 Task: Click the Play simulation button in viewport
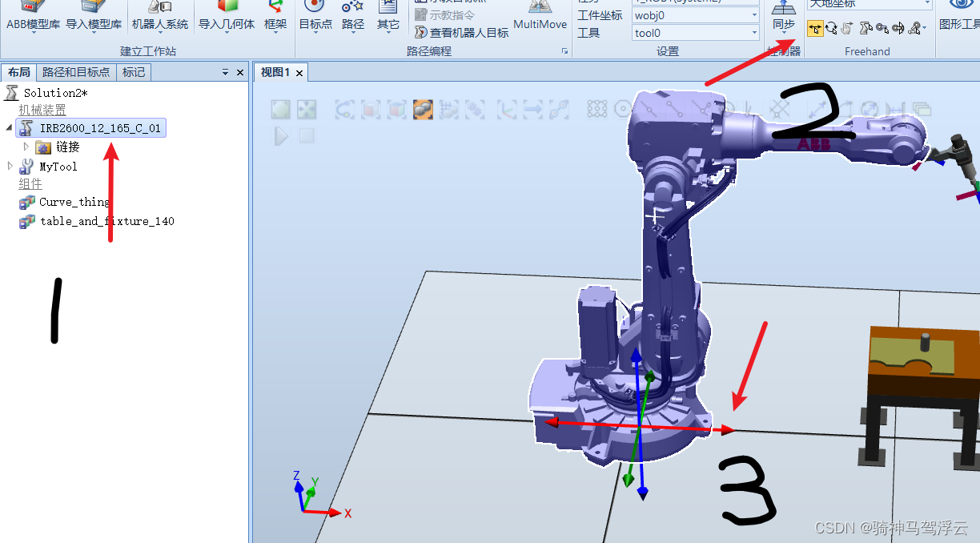tap(281, 136)
